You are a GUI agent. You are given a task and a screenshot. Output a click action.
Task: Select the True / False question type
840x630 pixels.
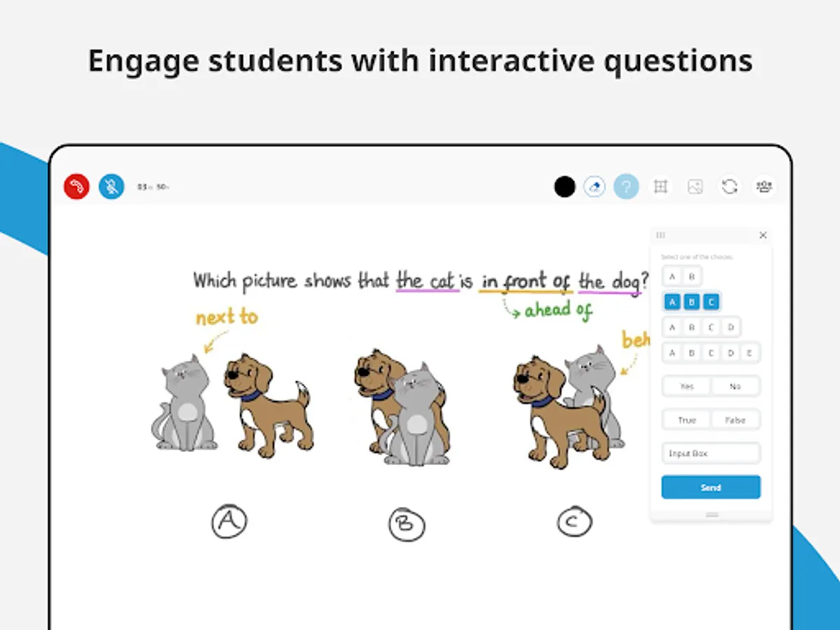pos(710,420)
